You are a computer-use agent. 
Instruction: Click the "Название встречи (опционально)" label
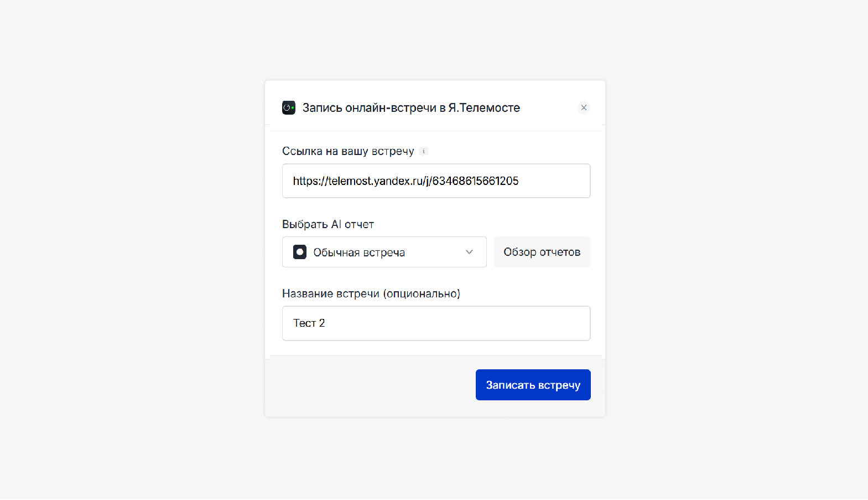(371, 293)
